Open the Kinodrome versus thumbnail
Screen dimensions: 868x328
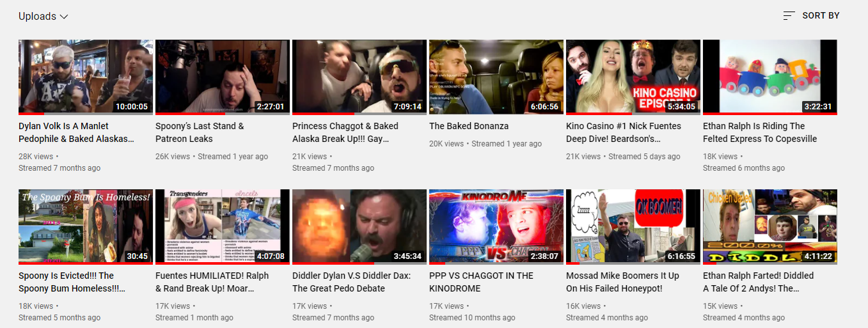496,227
